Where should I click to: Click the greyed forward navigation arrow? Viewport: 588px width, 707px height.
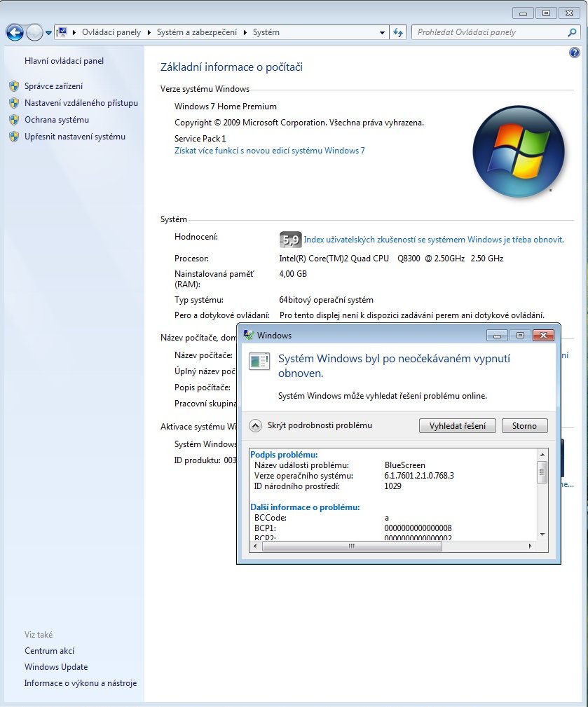pos(34,32)
